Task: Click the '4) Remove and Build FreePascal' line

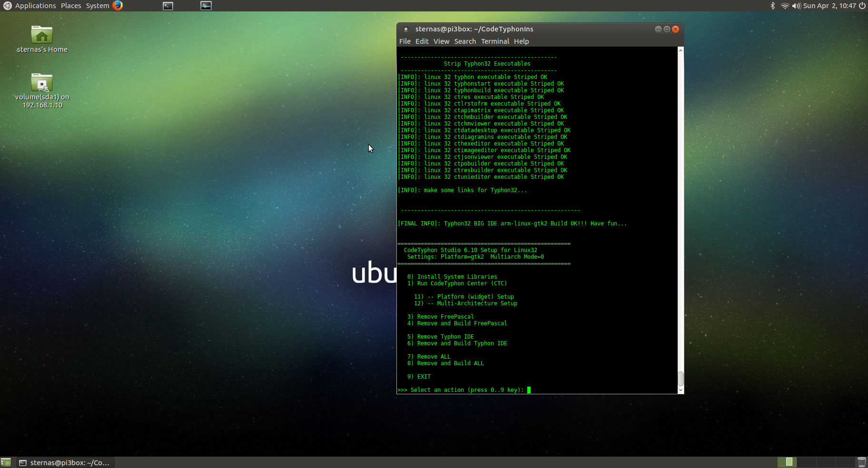Action: [457, 323]
